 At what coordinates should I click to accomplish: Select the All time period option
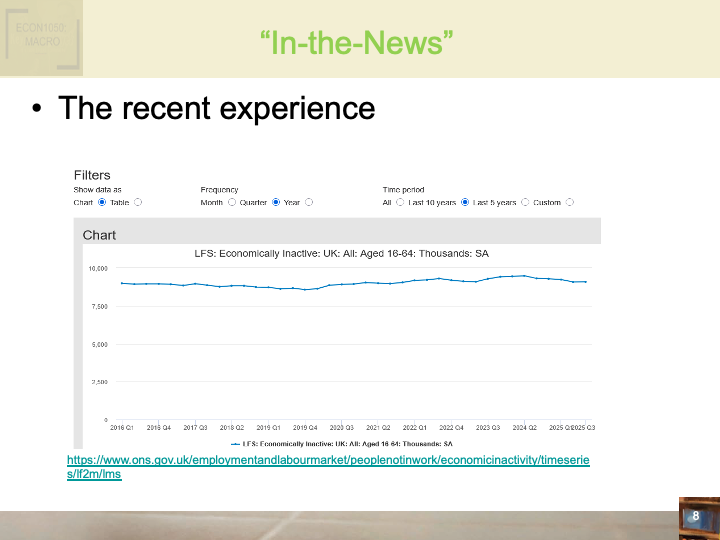400,202
